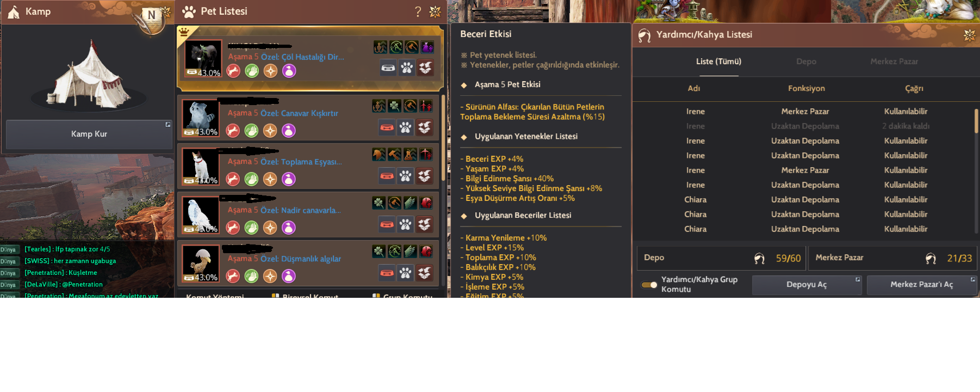Screen dimensions: 980x392
Task: Toggle Yardımcı/Kahya Grup Komutu switch
Action: pos(649,284)
